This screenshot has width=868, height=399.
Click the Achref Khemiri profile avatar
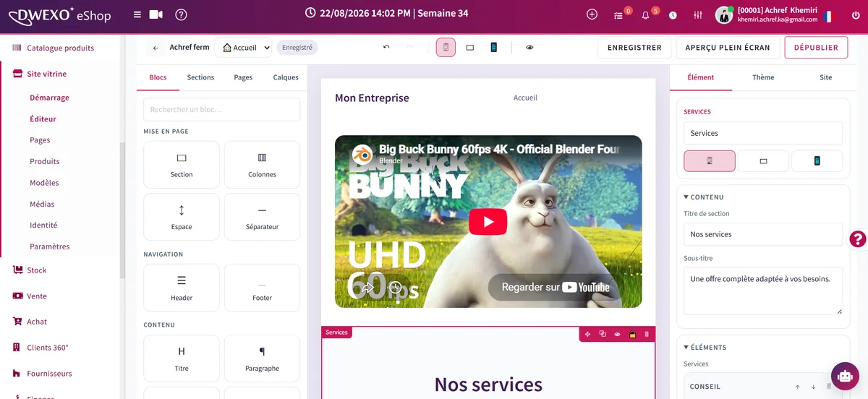coord(724,15)
